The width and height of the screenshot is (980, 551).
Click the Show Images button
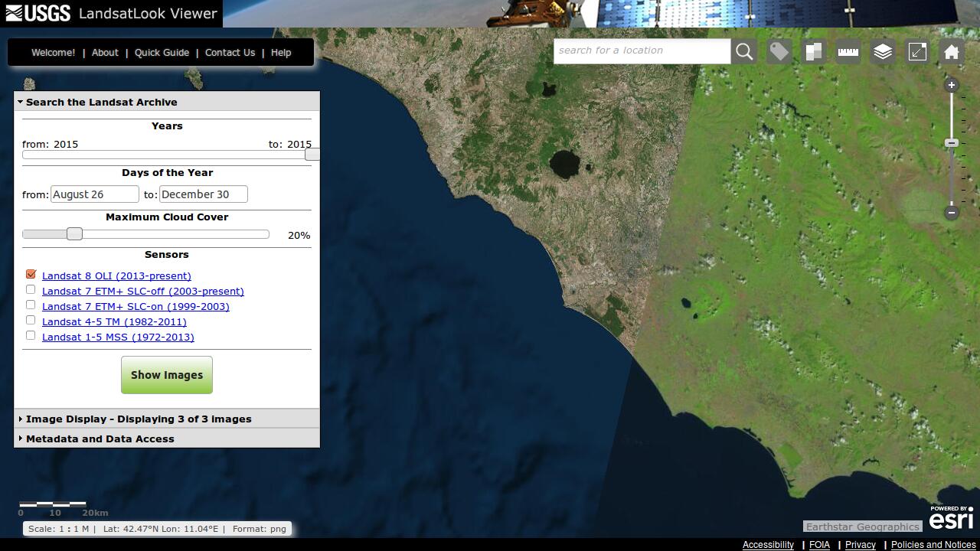167,375
